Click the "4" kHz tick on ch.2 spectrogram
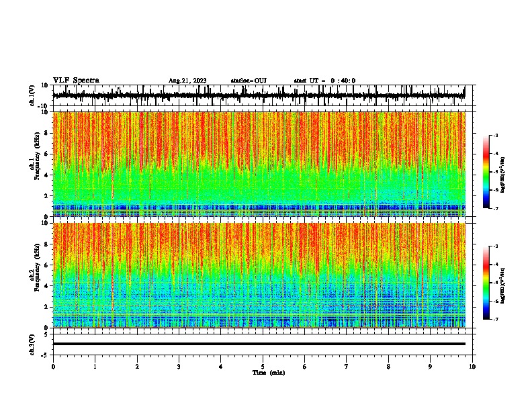The width and height of the screenshot is (532, 411). tap(46, 286)
